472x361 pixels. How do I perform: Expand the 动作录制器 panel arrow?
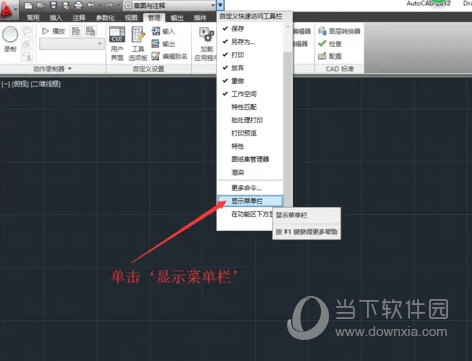tap(70, 69)
